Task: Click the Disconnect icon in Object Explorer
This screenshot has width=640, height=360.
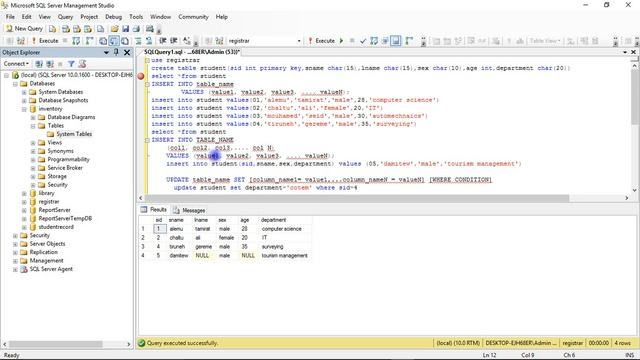Action: pyautogui.click(x=50, y=64)
